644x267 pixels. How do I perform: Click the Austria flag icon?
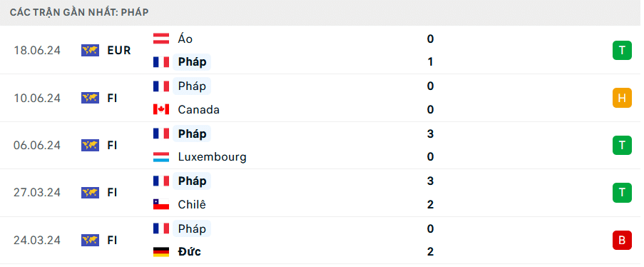(x=161, y=39)
